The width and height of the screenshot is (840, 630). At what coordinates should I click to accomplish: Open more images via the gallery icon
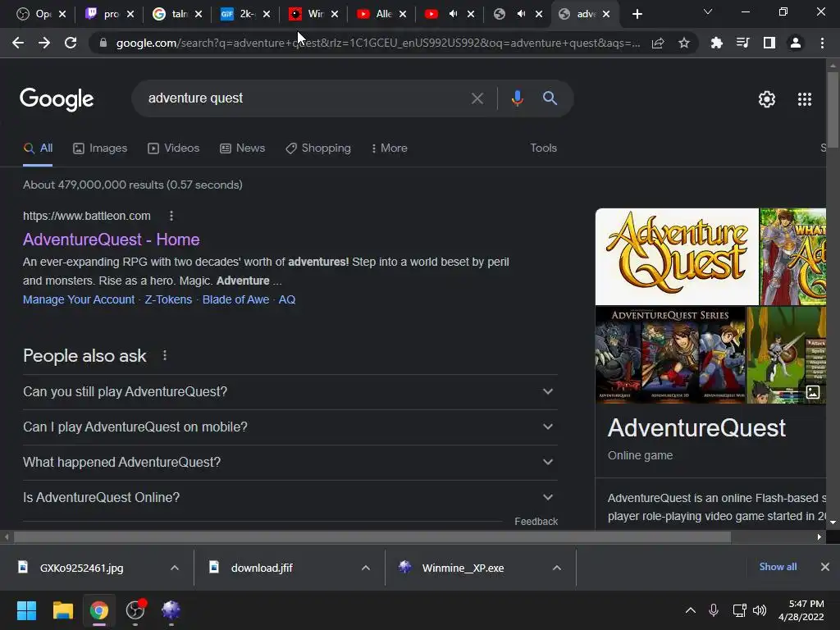pyautogui.click(x=813, y=392)
